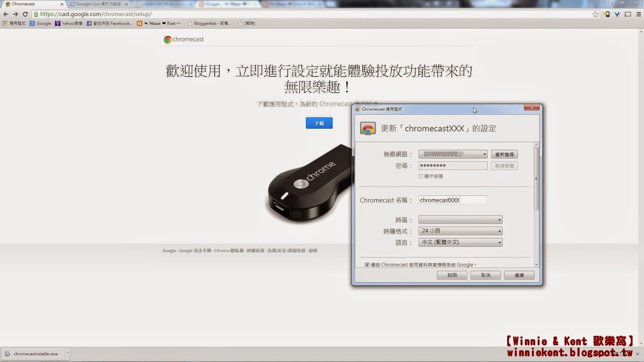The height and width of the screenshot is (362, 644).
Task: Click the 取得密碼 get password button
Action: tap(504, 166)
